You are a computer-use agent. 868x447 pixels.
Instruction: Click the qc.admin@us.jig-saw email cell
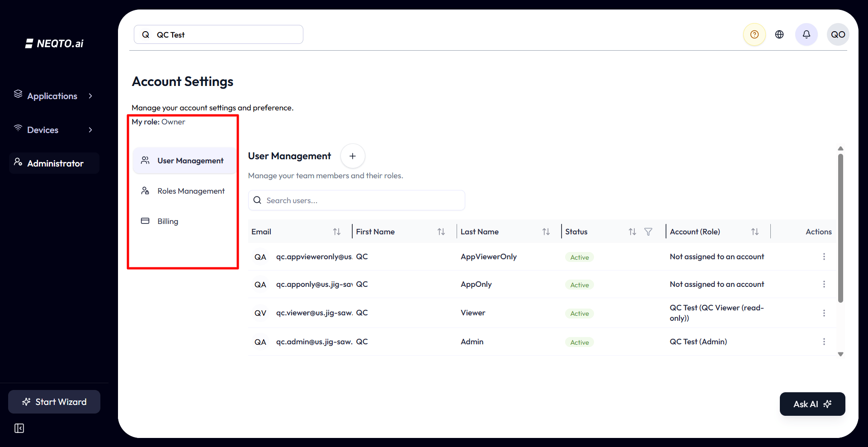tap(314, 342)
